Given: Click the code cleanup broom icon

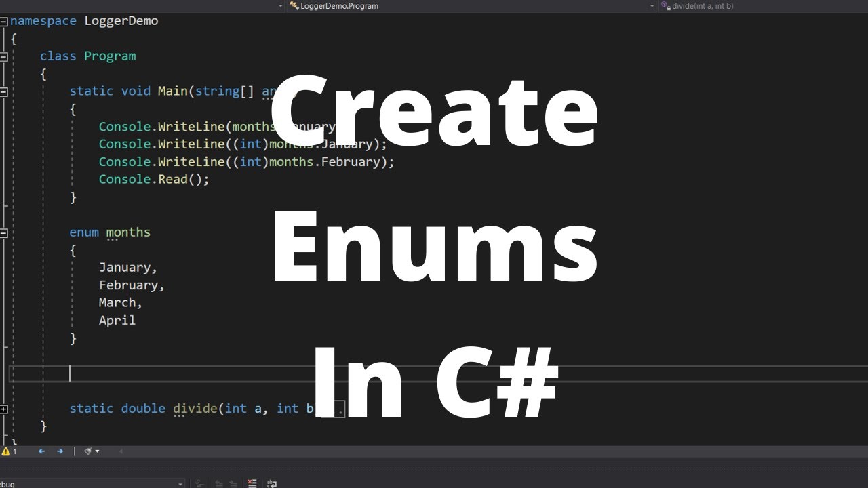Looking at the screenshot, I should tap(87, 451).
